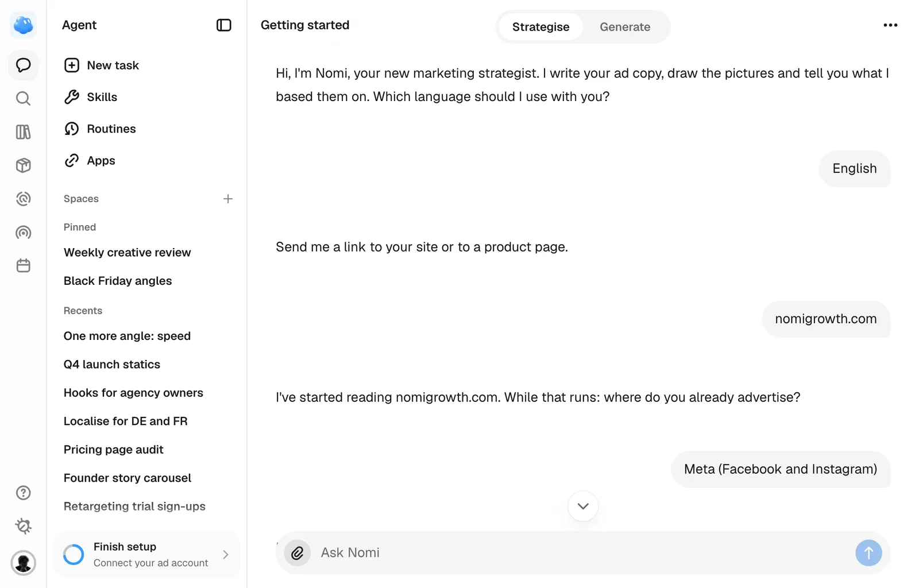This screenshot has height=588, width=919.
Task: Open the settings gear icon in rail
Action: (24, 526)
